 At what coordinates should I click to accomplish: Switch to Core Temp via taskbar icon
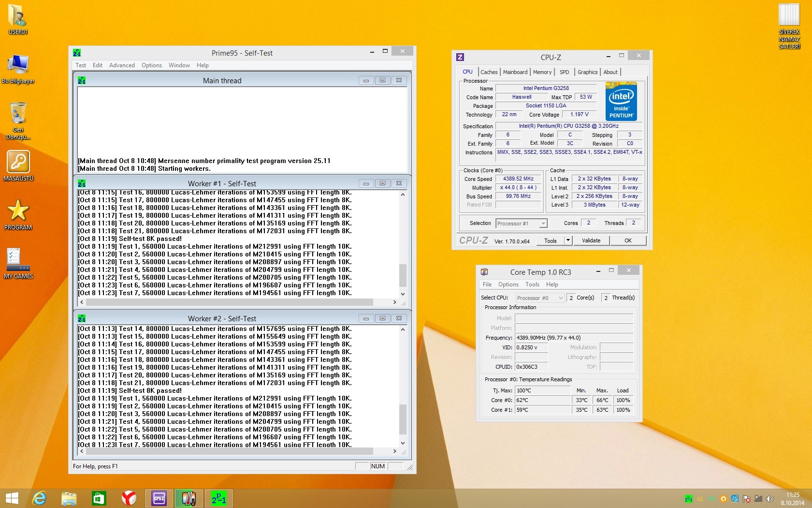coord(189,498)
